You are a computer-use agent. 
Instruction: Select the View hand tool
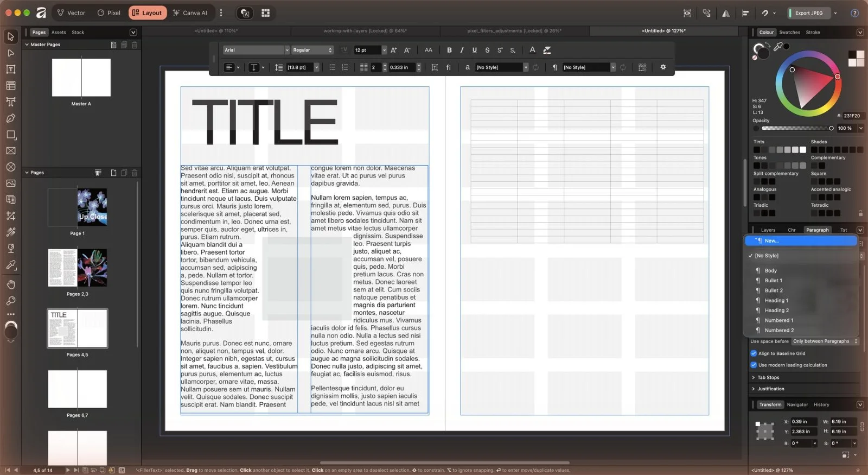[10, 284]
